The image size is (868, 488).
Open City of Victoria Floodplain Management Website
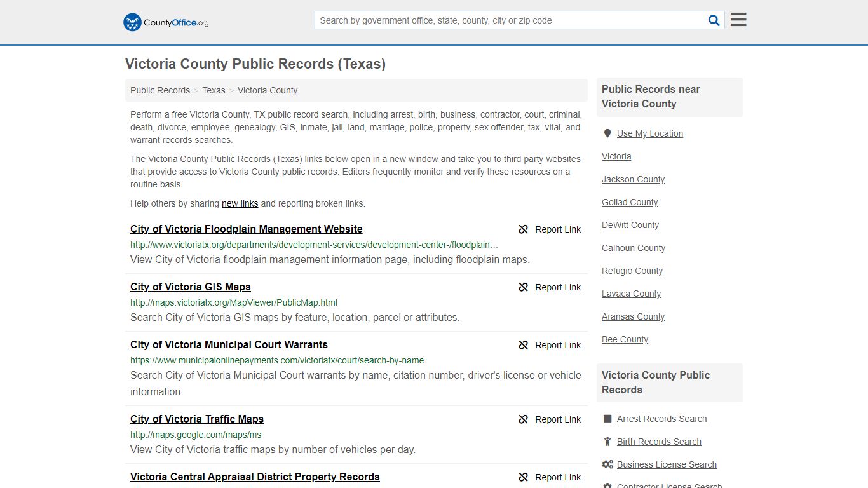pyautogui.click(x=247, y=229)
